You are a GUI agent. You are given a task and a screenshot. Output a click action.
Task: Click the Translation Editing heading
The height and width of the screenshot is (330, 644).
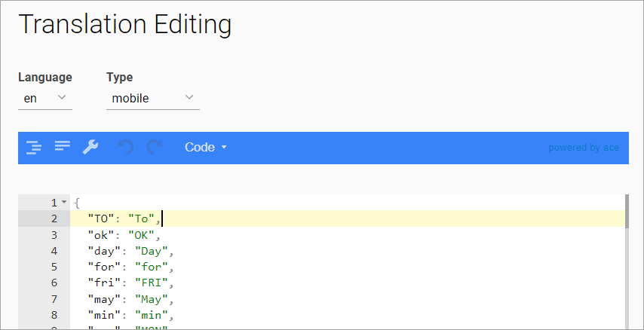coord(124,24)
